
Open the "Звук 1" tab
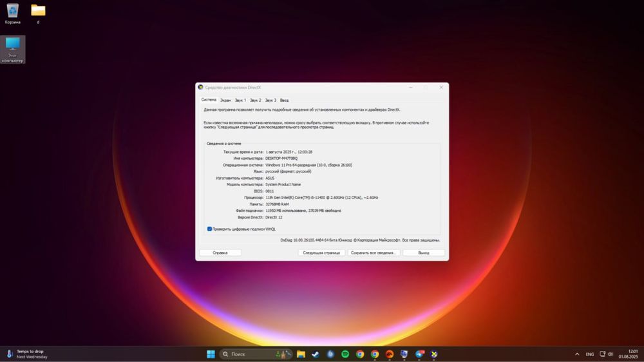pyautogui.click(x=240, y=100)
